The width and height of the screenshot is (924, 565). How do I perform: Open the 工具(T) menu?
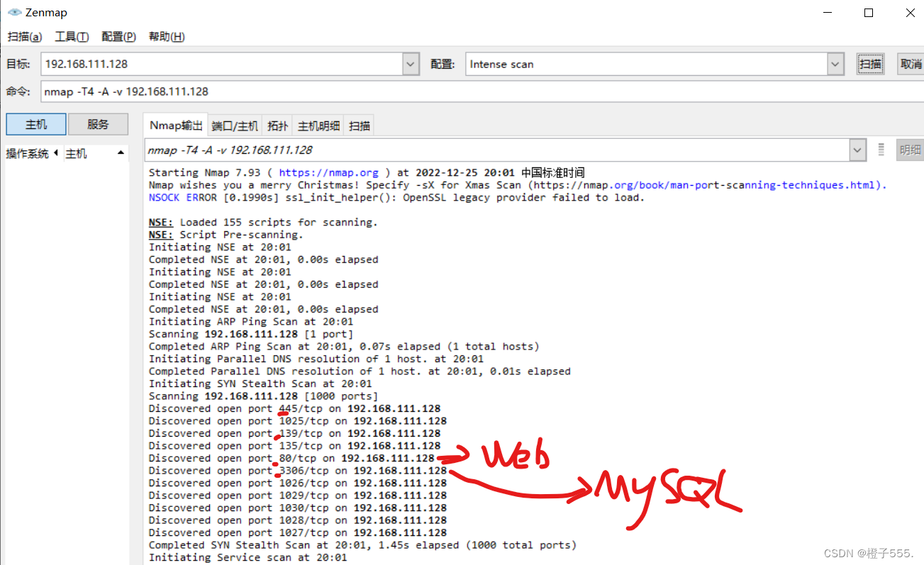(72, 37)
